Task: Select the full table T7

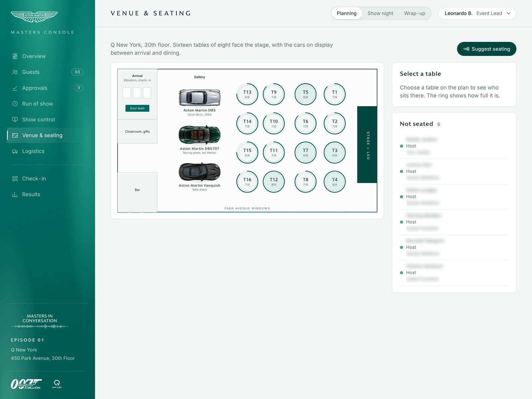Action: (x=305, y=152)
